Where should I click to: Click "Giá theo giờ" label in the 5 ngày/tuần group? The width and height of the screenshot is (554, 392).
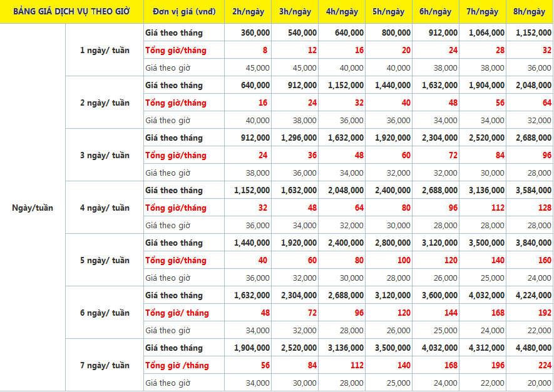(167, 278)
